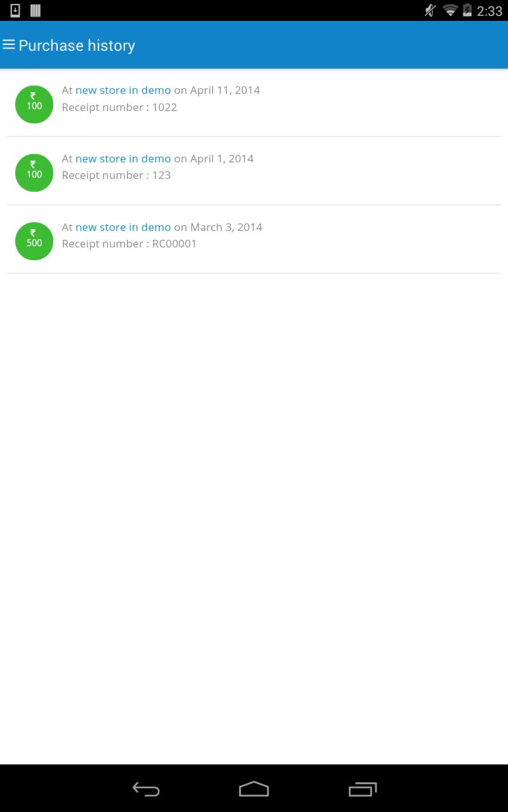The width and height of the screenshot is (508, 812).
Task: Open the purchase entry with receipt RC00001
Action: [254, 240]
